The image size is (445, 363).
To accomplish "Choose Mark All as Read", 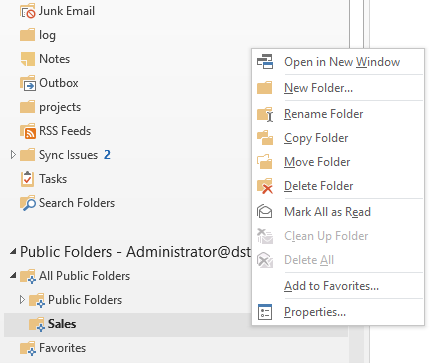I will point(338,212).
